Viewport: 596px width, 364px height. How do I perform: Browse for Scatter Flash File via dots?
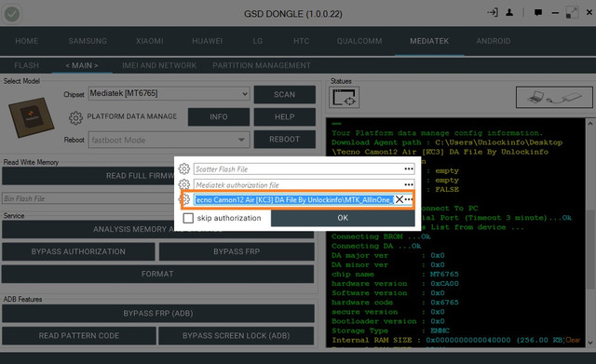(x=409, y=169)
